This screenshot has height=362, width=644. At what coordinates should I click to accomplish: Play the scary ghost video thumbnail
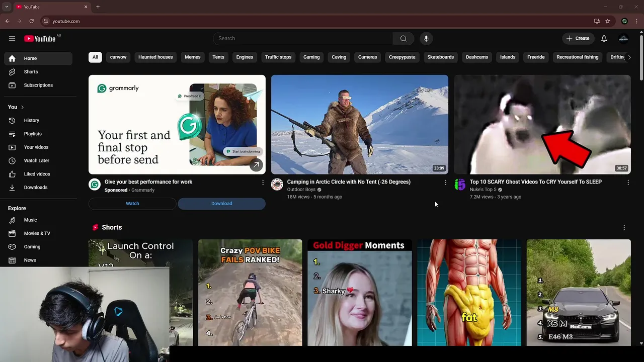(542, 125)
